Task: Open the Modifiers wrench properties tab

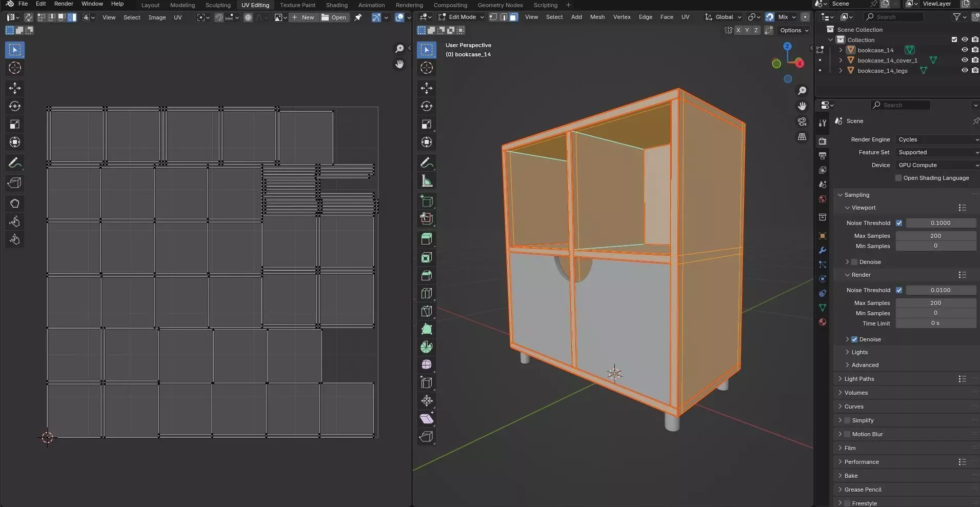Action: tap(823, 250)
